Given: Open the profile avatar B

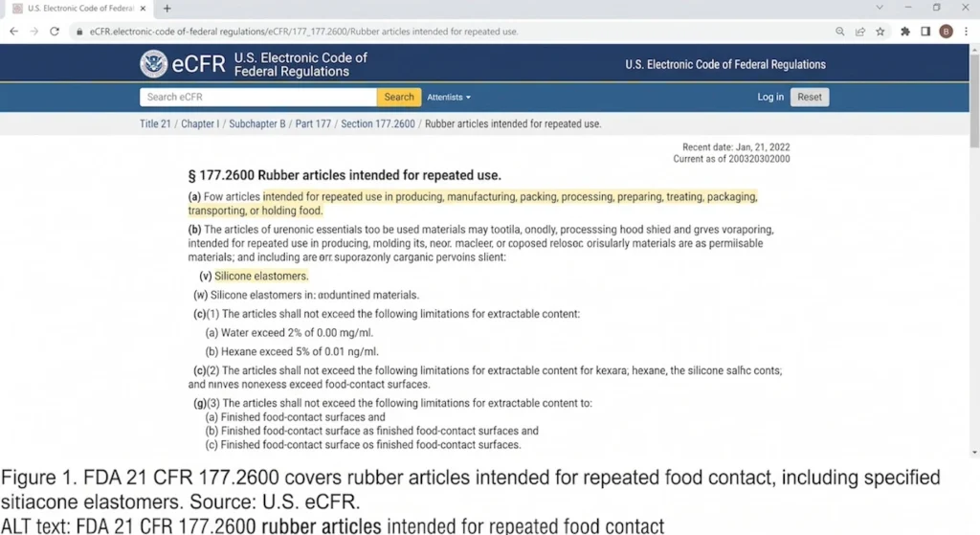Looking at the screenshot, I should coord(946,32).
